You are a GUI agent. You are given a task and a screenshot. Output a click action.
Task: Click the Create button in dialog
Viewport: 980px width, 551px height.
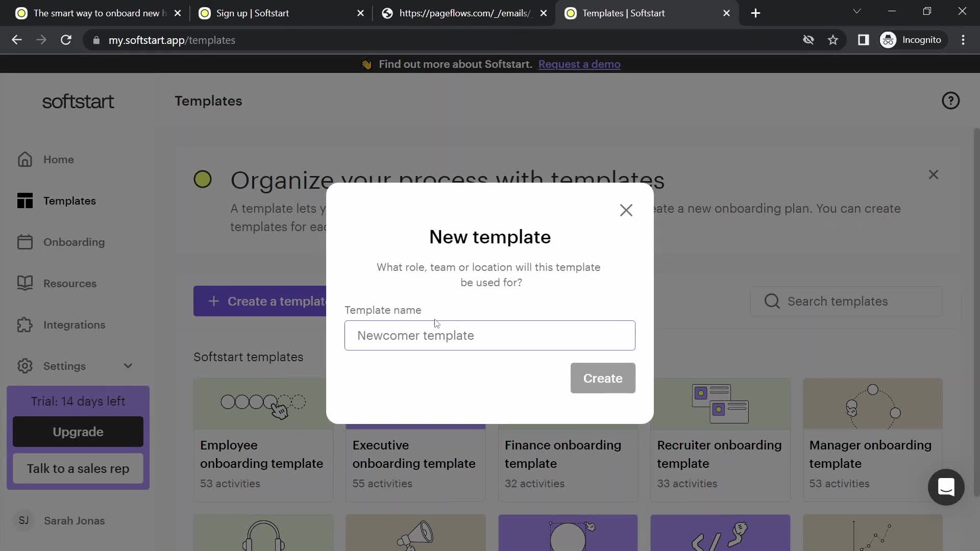click(x=603, y=378)
